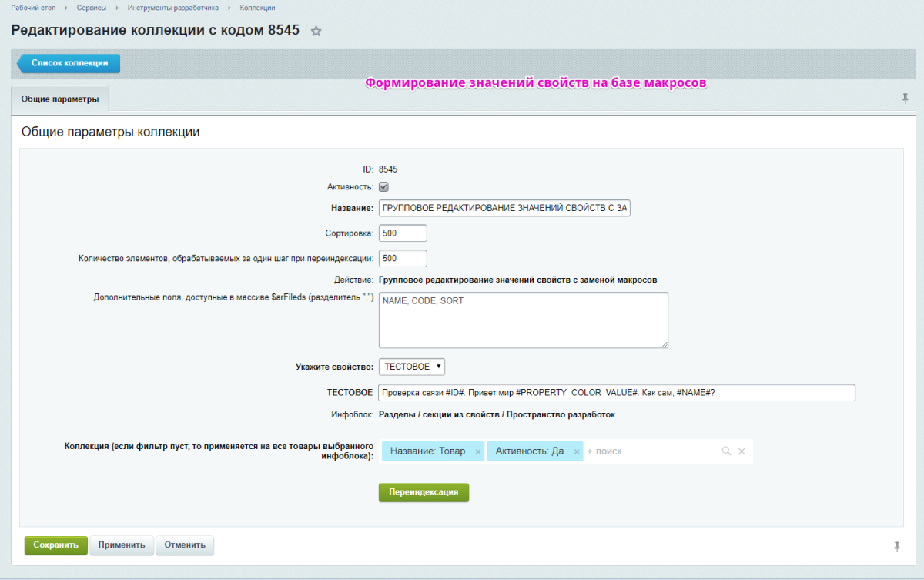This screenshot has width=924, height=580.
Task: Start reindexing with Переиндексация button
Action: tap(423, 492)
